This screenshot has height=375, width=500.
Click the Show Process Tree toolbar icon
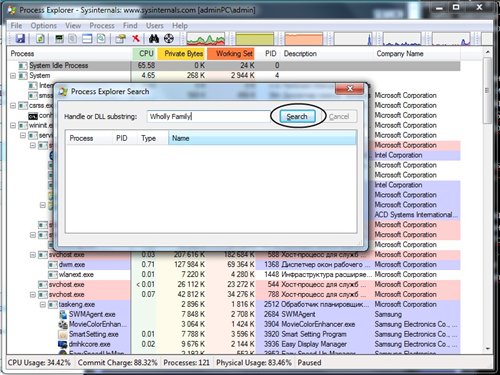point(72,39)
